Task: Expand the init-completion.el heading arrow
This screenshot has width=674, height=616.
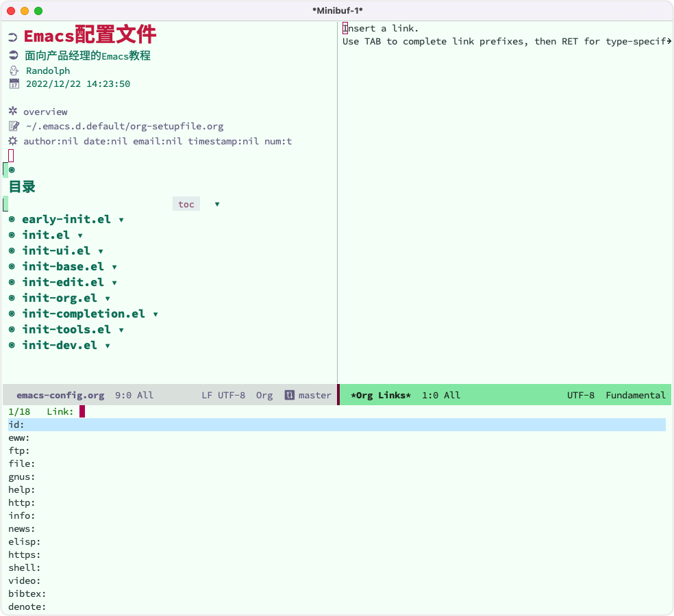Action: pyautogui.click(x=155, y=314)
